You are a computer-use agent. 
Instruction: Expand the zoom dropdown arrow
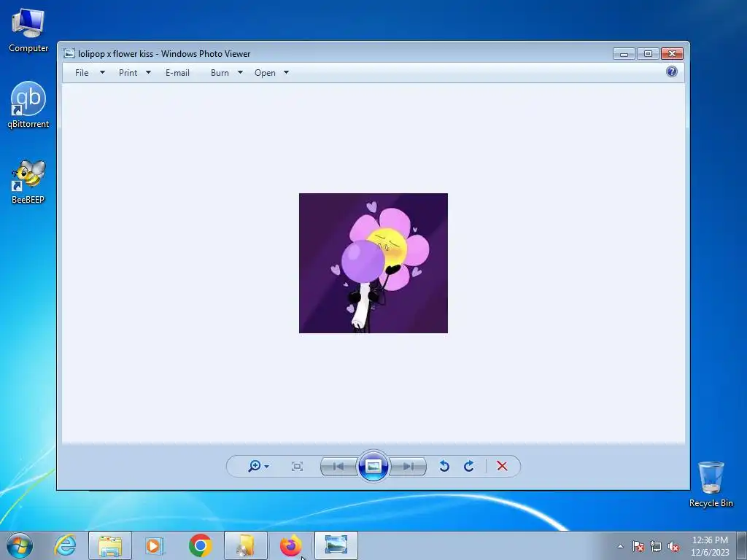pyautogui.click(x=267, y=467)
